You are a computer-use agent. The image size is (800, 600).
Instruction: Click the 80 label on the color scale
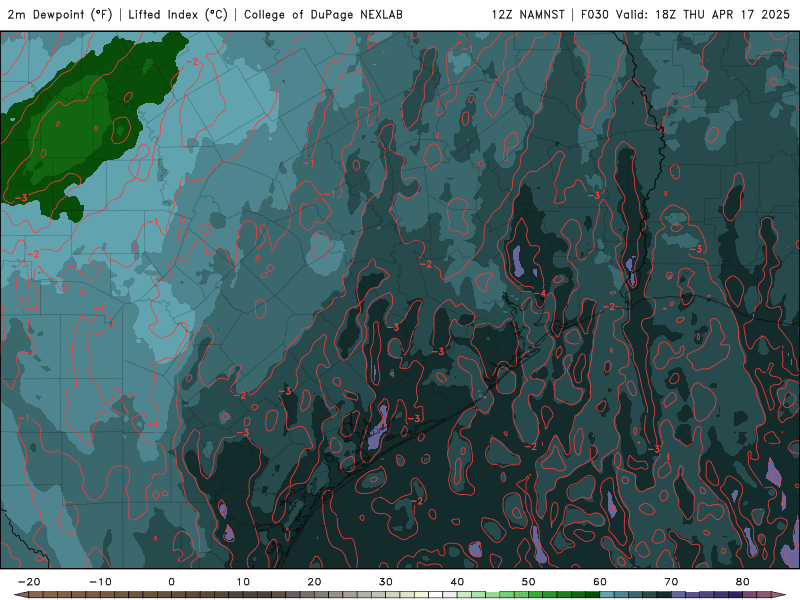[x=743, y=582]
